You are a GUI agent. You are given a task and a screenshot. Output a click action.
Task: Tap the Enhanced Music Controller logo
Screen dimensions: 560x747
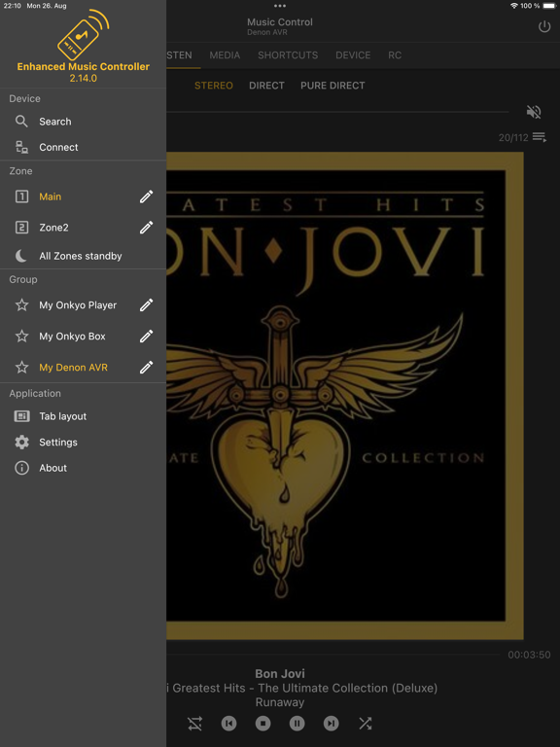[83, 35]
